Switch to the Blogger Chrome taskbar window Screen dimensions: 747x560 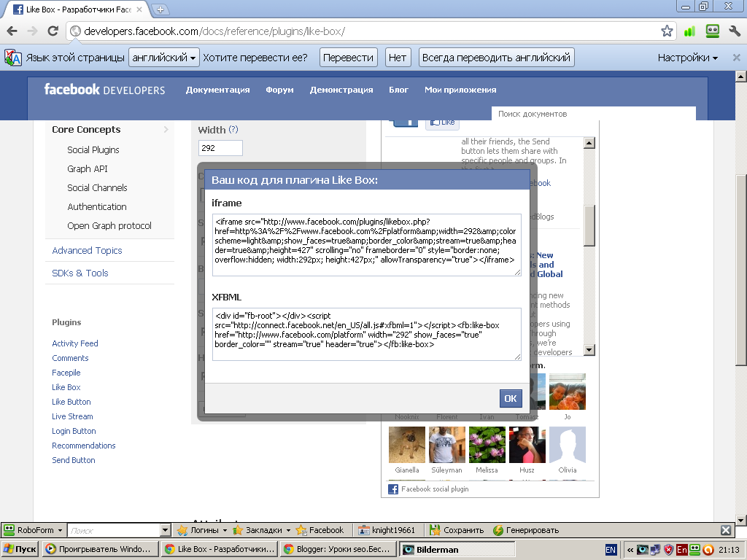click(x=338, y=549)
